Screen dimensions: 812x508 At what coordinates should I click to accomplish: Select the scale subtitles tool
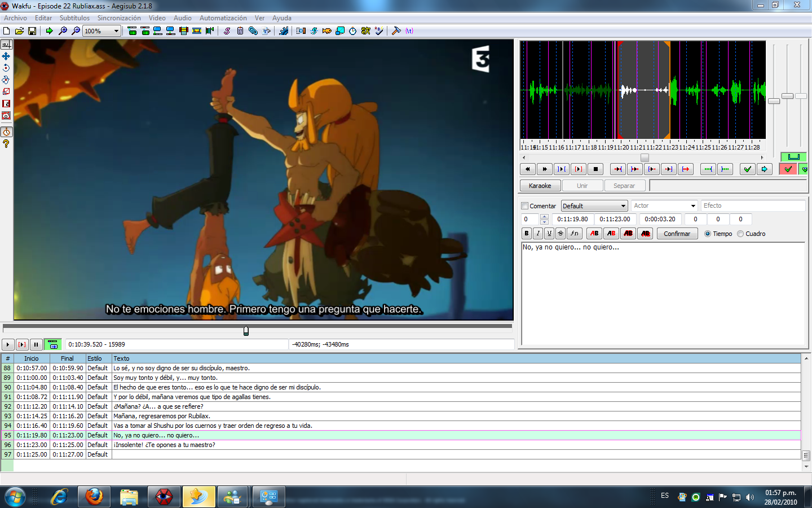coord(6,91)
